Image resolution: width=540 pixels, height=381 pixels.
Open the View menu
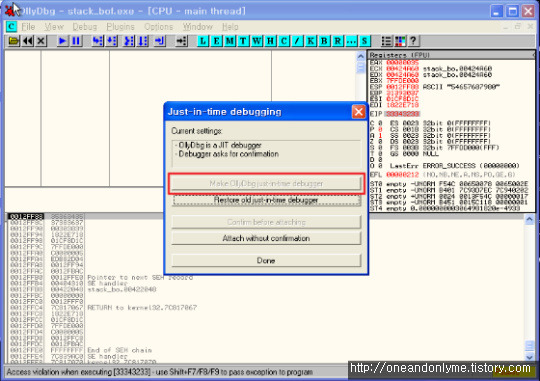coord(54,27)
